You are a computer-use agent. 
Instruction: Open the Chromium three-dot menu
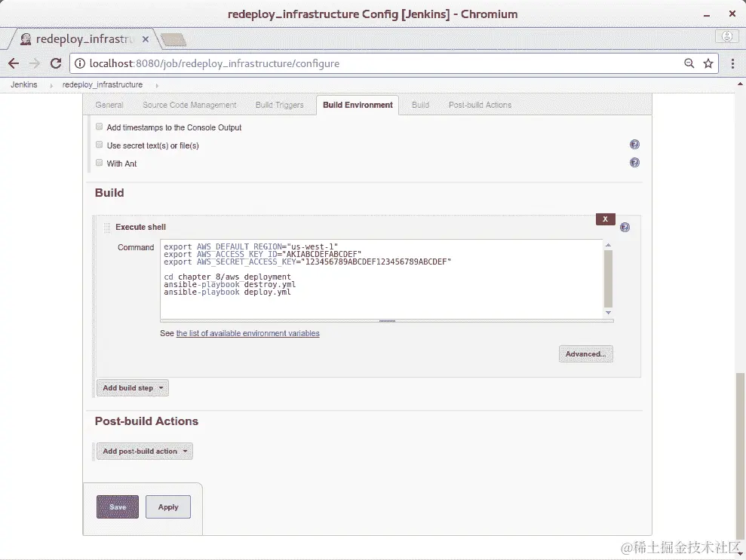tap(732, 63)
